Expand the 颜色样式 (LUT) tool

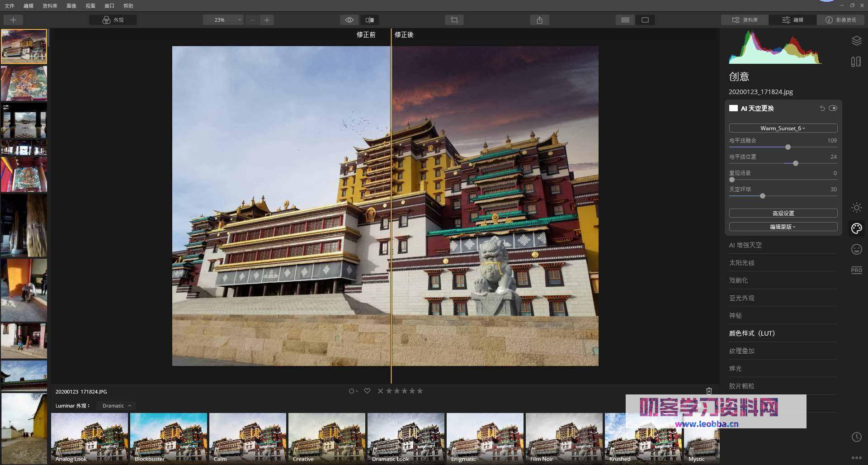751,333
